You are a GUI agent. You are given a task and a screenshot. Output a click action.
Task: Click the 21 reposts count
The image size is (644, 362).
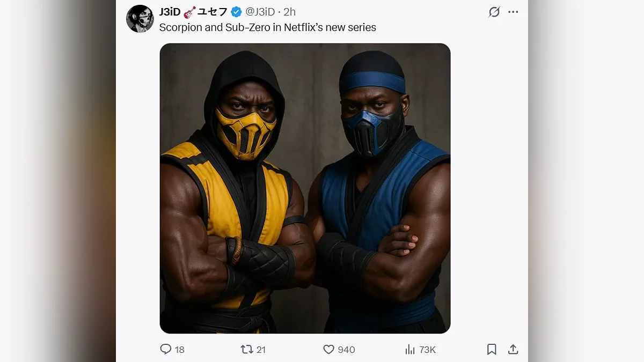pyautogui.click(x=261, y=350)
